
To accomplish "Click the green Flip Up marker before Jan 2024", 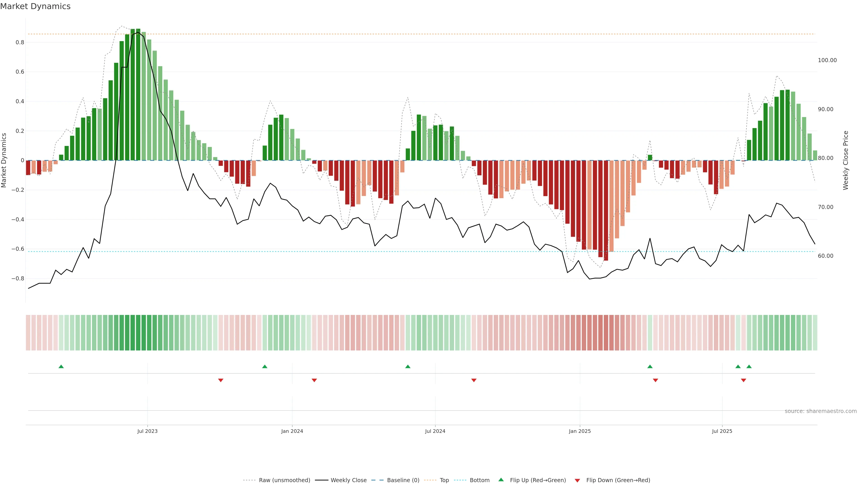I will tap(264, 366).
